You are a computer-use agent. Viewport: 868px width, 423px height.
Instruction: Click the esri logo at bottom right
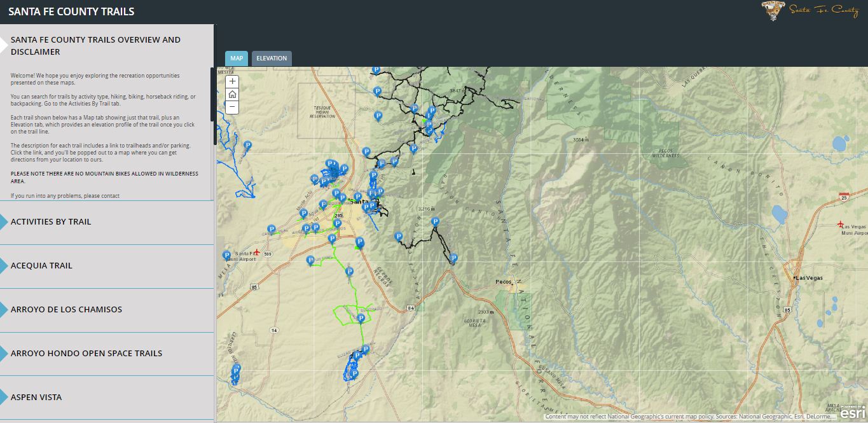(x=851, y=413)
